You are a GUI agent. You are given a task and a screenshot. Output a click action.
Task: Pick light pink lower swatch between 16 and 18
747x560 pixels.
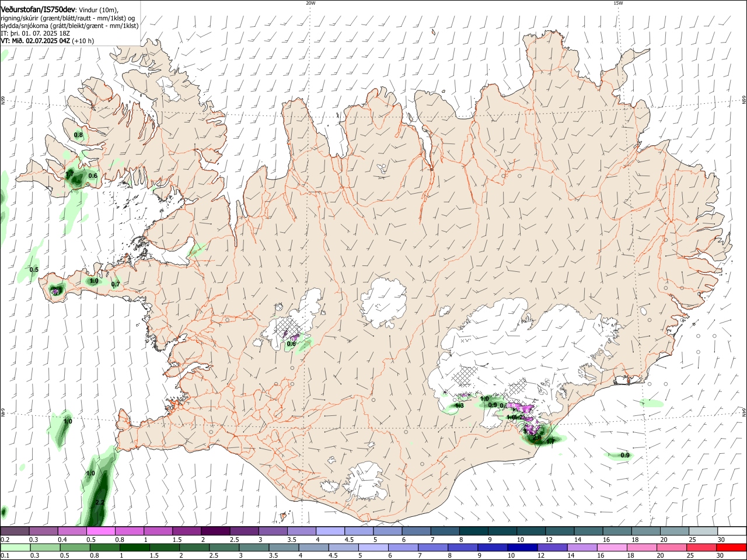coord(611,547)
